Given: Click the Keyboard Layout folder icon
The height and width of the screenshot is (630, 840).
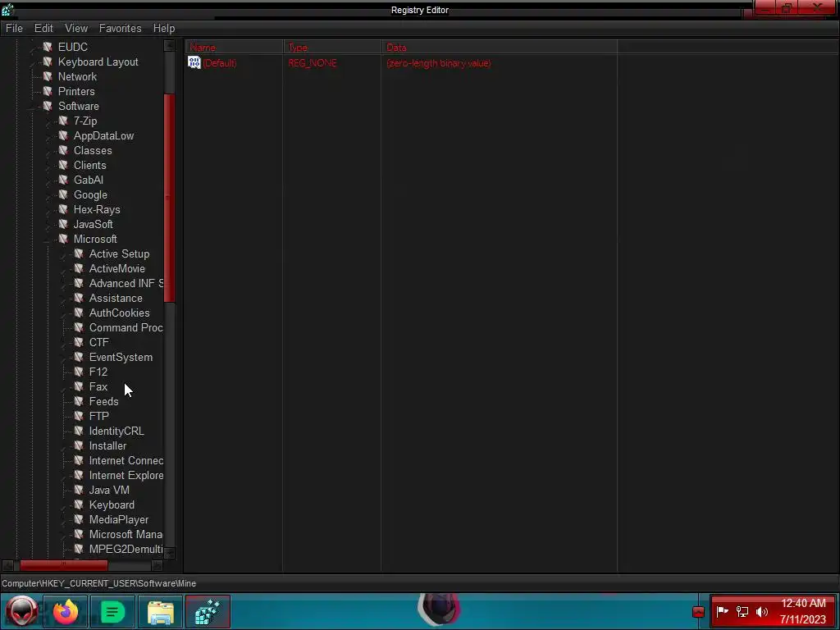Looking at the screenshot, I should coord(48,62).
